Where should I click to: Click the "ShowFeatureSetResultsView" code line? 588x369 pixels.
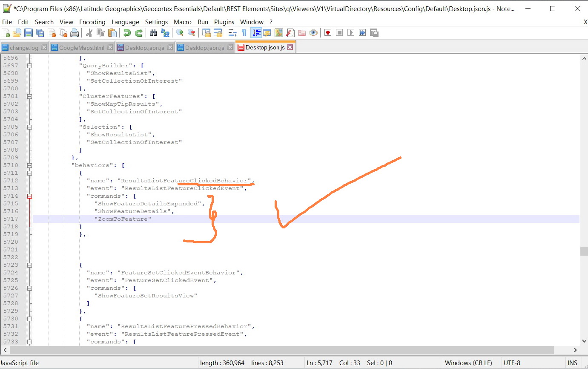pyautogui.click(x=146, y=296)
